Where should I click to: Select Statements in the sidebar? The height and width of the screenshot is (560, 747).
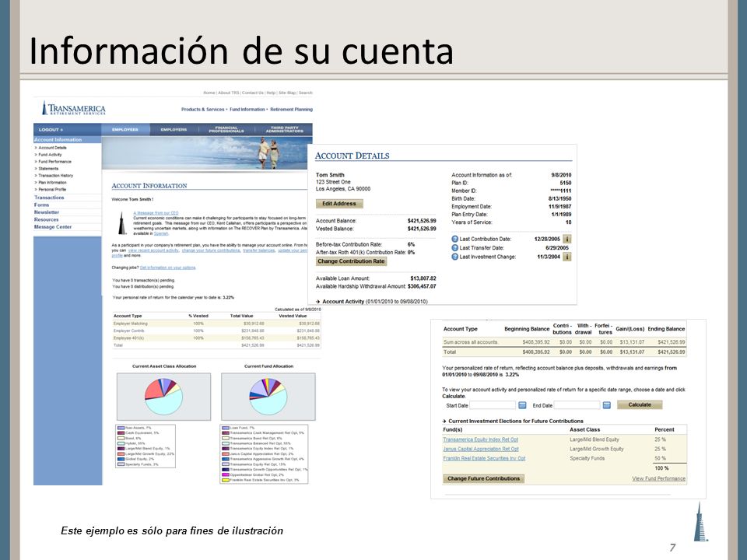click(48, 169)
